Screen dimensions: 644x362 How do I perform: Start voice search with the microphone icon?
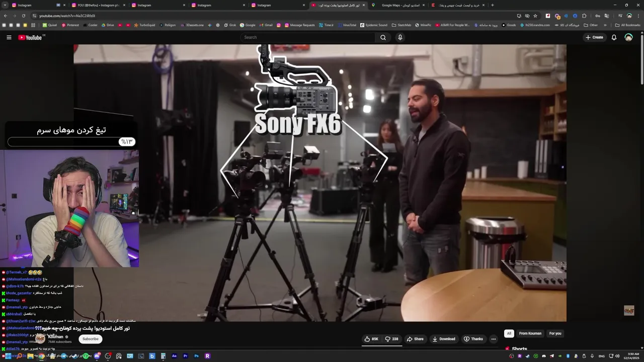tap(400, 37)
